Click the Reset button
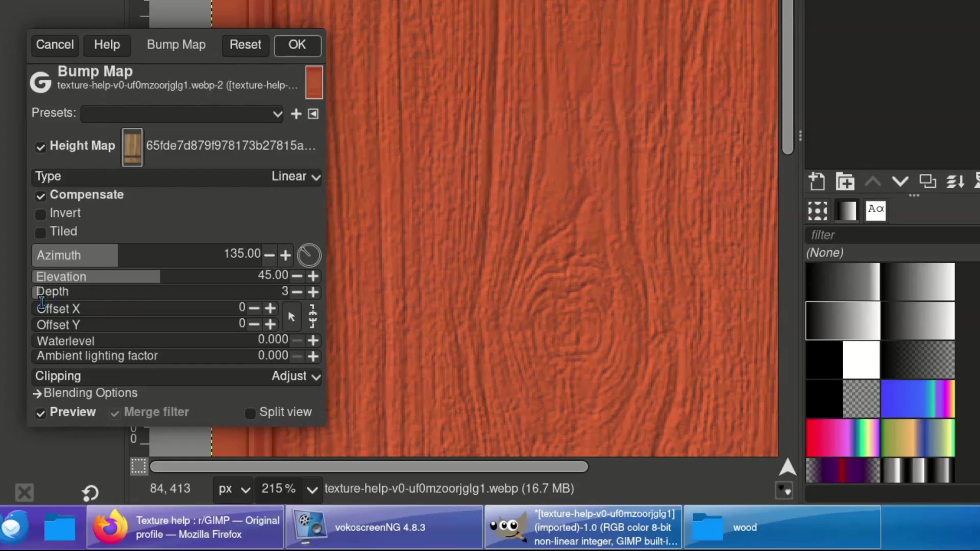980x551 pixels. 245,45
